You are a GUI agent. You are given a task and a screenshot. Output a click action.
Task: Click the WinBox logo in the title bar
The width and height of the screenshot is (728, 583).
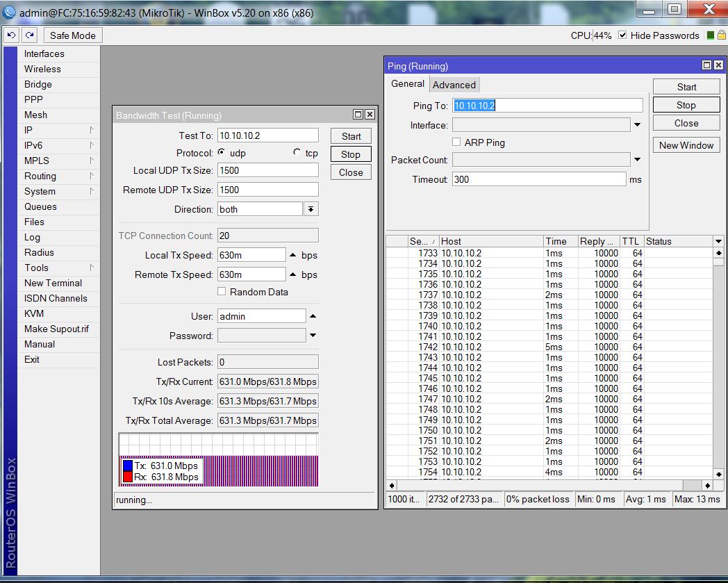click(9, 12)
